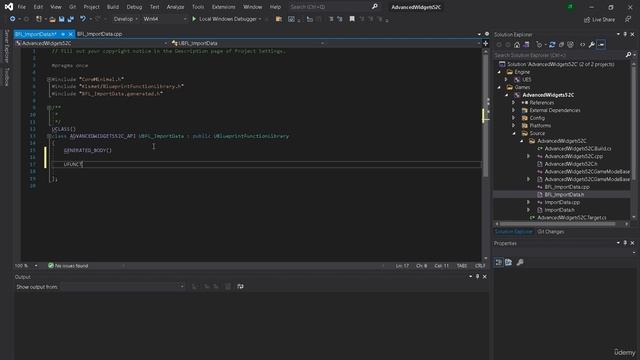
Task: Open the Show output from dropdown
Action: tap(123, 287)
